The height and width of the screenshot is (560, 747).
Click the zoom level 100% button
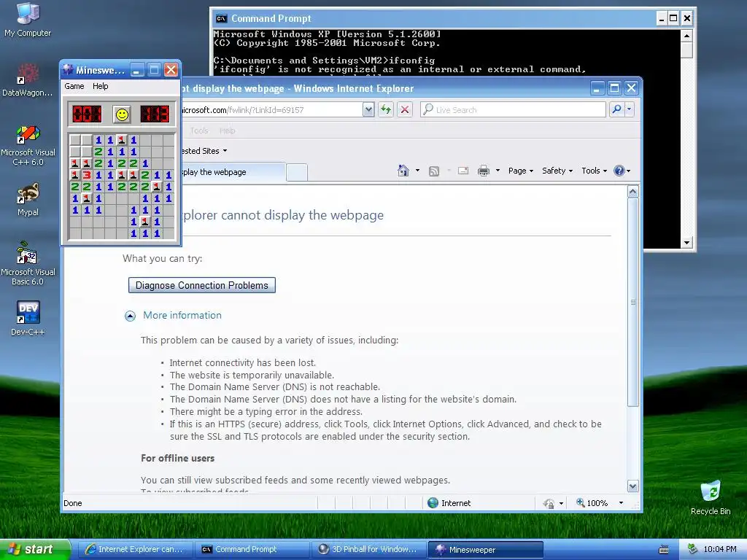click(592, 503)
